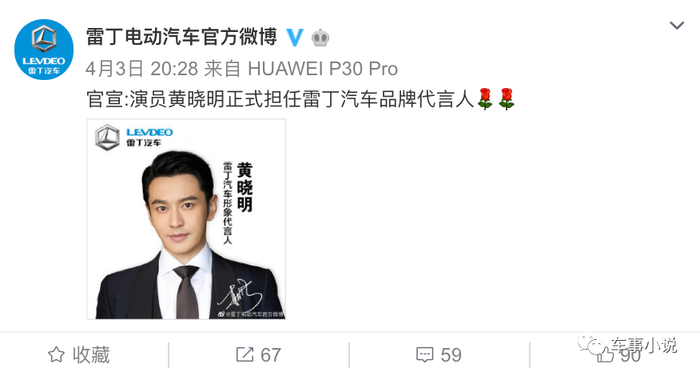This screenshot has width=700, height=376.
Task: Open the LEVDEO account avatar
Action: coord(44,49)
